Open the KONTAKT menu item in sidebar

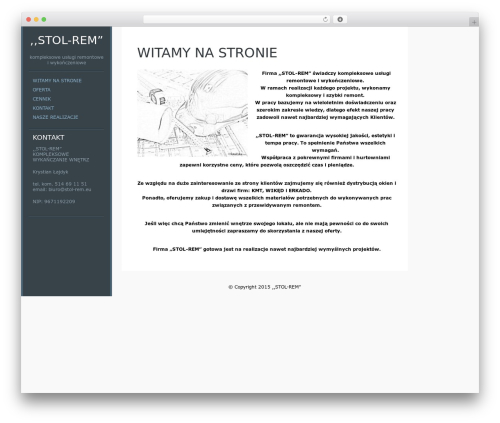43,108
